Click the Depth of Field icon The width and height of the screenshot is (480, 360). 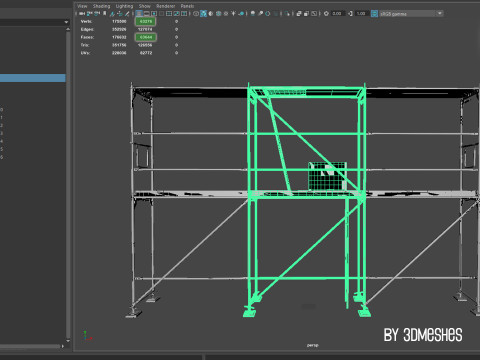(275, 14)
